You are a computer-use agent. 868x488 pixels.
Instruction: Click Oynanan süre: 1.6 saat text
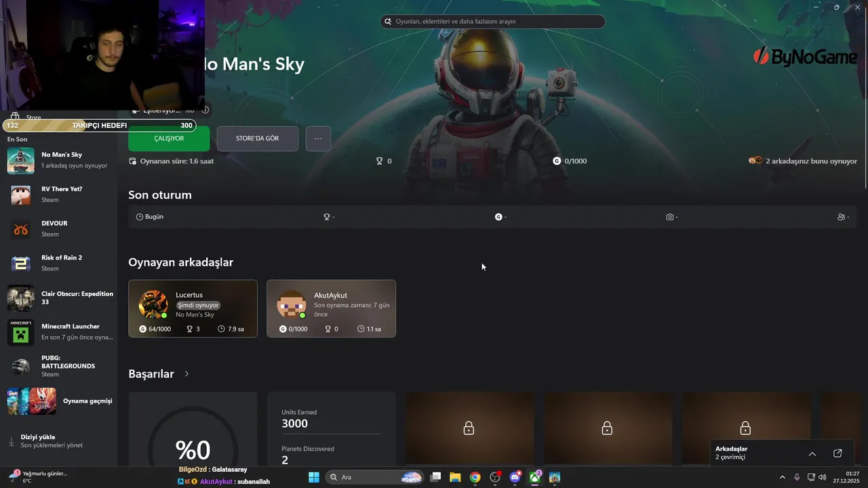point(177,161)
